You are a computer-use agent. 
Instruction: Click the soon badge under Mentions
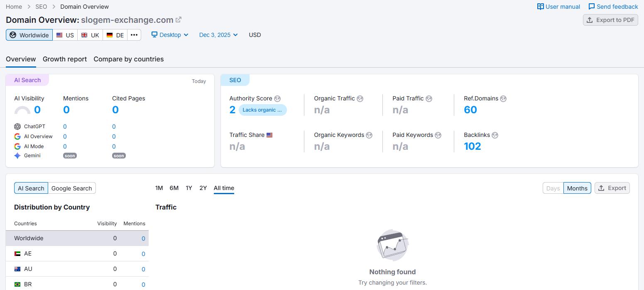coord(70,156)
